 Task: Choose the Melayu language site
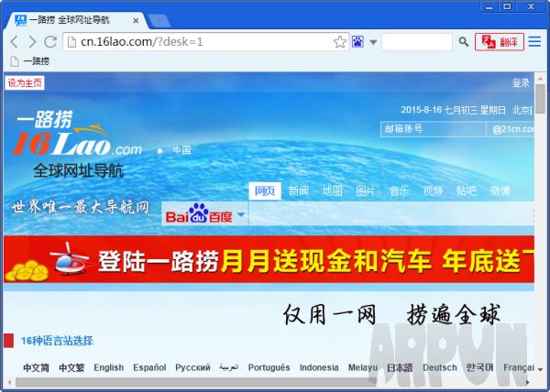363,367
